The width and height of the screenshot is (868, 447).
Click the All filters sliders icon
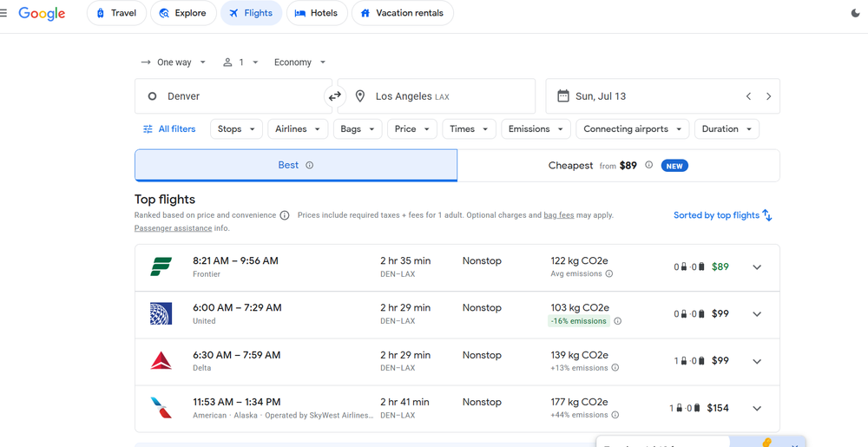(148, 129)
